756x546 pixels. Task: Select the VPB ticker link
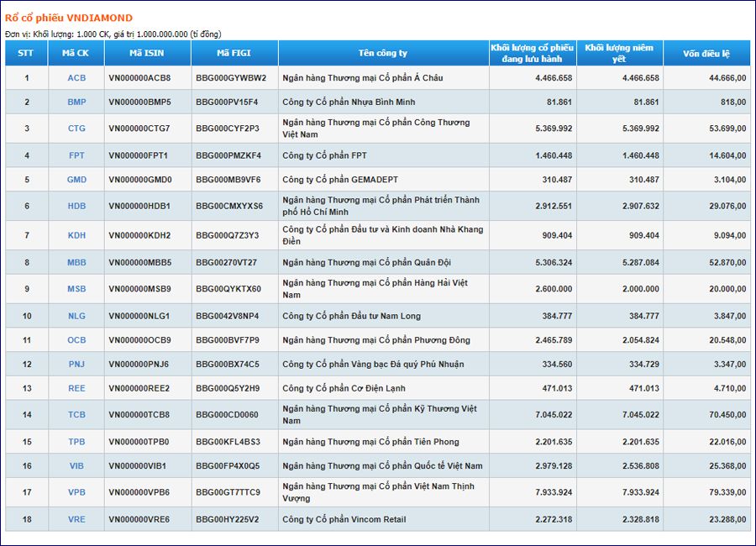[76, 492]
